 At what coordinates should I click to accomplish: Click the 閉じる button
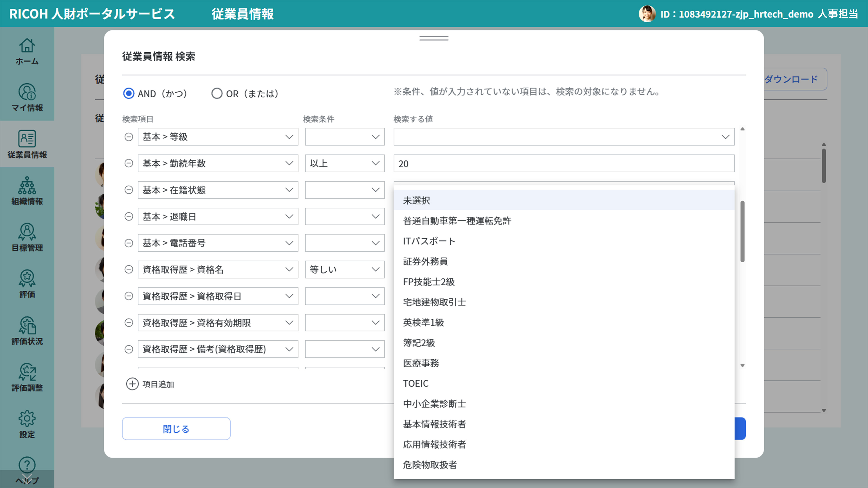(176, 428)
